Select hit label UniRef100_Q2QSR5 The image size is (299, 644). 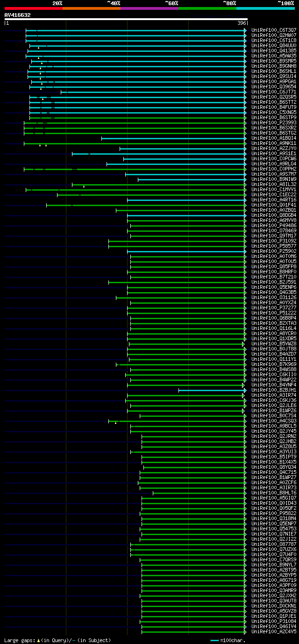coord(274,97)
